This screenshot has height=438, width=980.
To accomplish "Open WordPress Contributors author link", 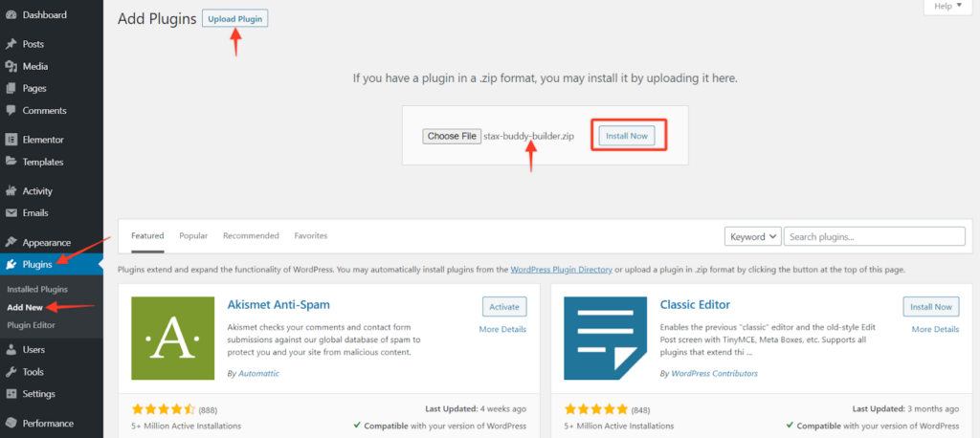I will (714, 374).
